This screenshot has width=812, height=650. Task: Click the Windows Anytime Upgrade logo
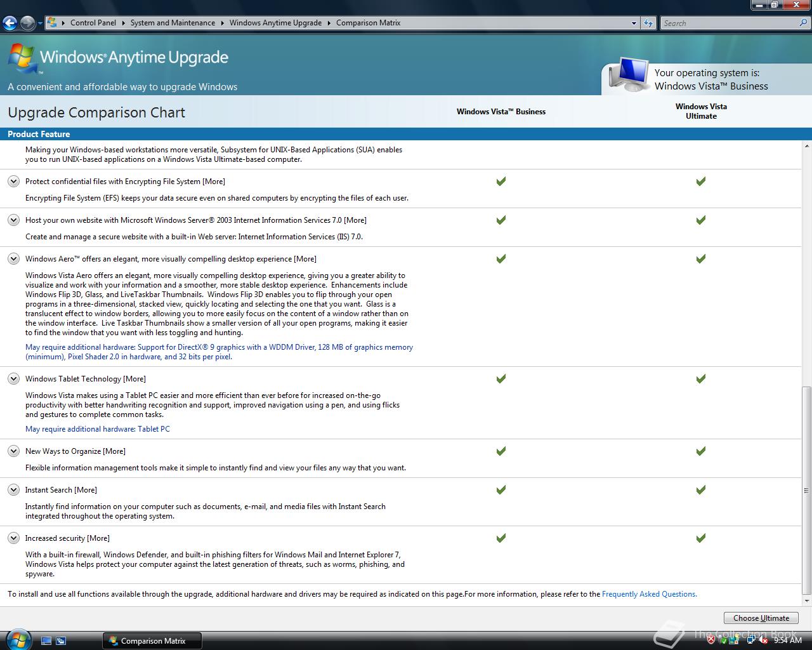118,58
